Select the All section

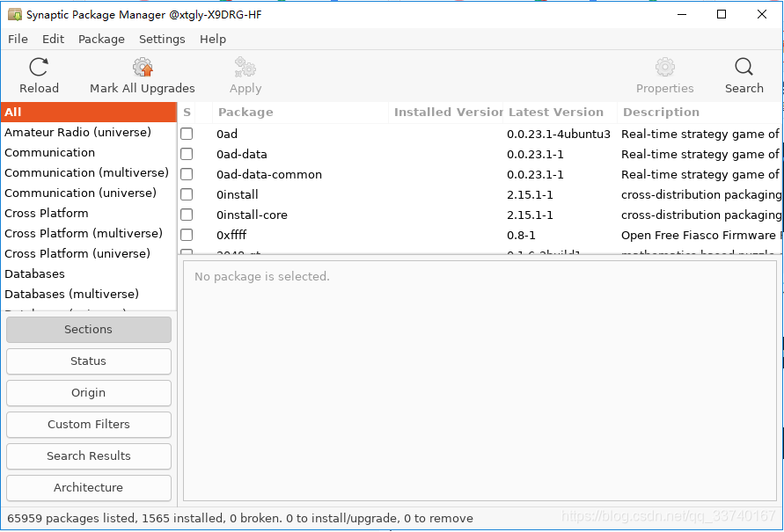click(x=89, y=112)
